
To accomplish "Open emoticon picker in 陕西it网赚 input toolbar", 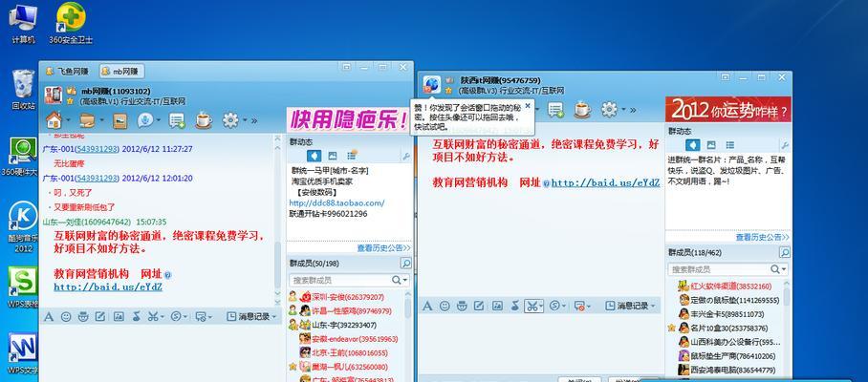I will click(445, 306).
